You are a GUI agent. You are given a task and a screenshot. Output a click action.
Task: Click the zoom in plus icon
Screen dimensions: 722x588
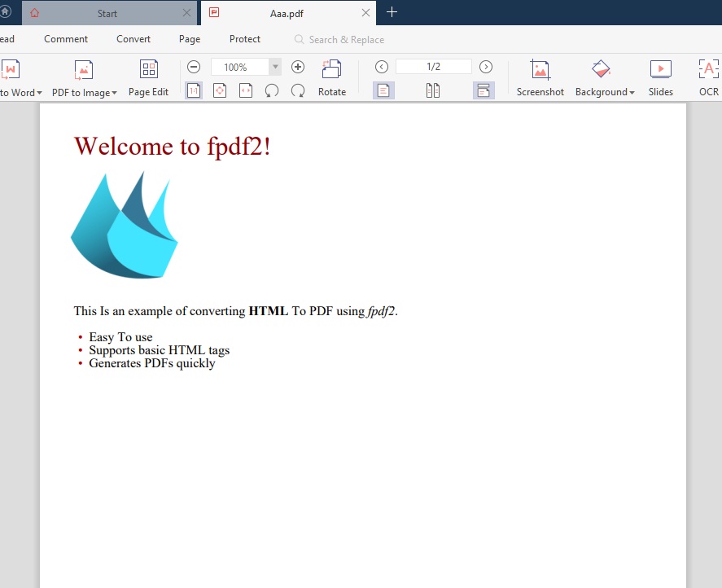pyautogui.click(x=298, y=67)
